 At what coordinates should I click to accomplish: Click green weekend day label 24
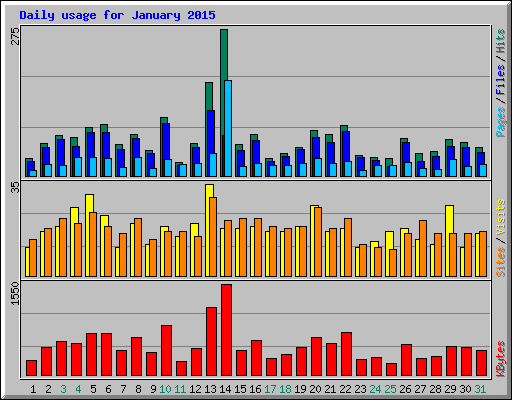375,389
